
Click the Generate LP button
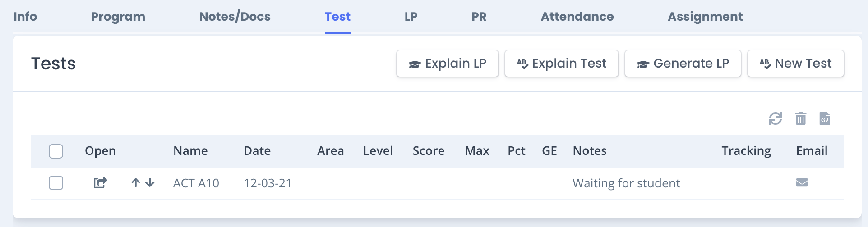683,64
